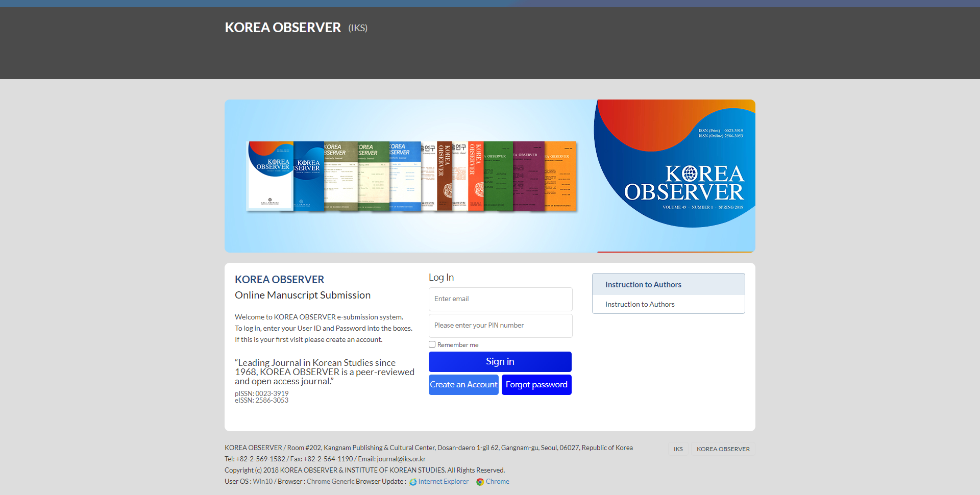Click the IKS button in the footer
Viewport: 980px width, 495px height.
click(678, 449)
